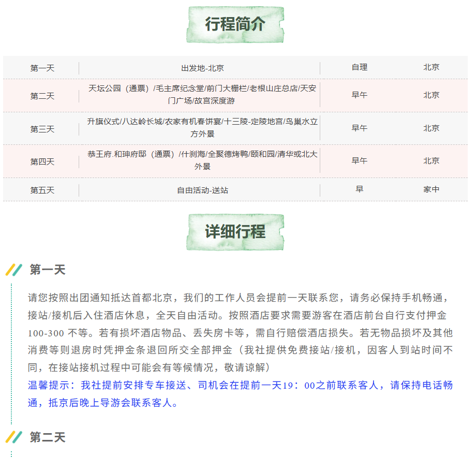Click the yellow-green slash icon beside 第一天 heading
Viewport: 476px width, 458px height.
click(x=13, y=270)
